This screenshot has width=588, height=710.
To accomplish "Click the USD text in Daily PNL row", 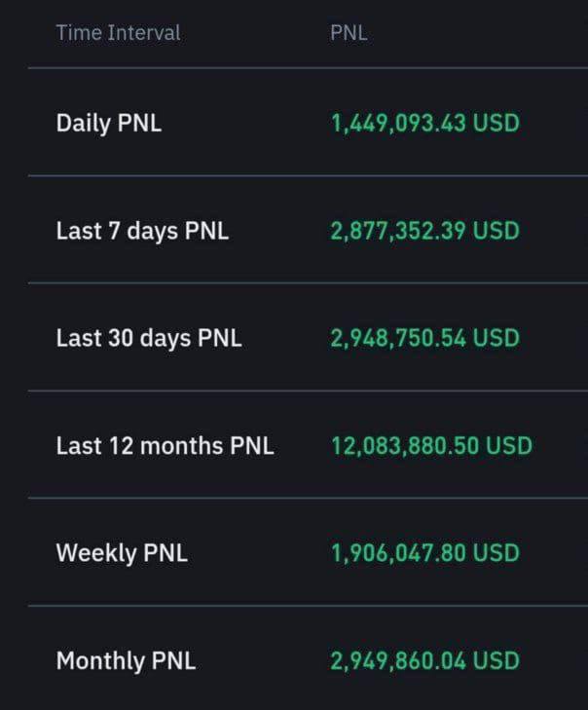I will pos(496,123).
